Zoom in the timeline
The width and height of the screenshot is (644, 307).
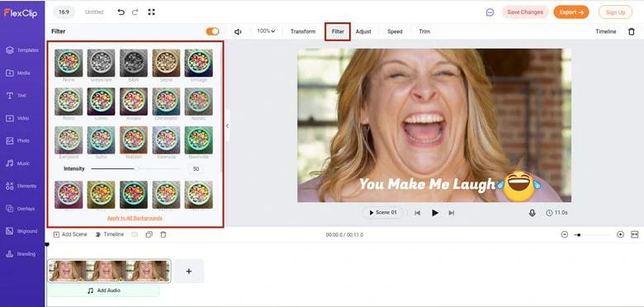click(x=620, y=234)
